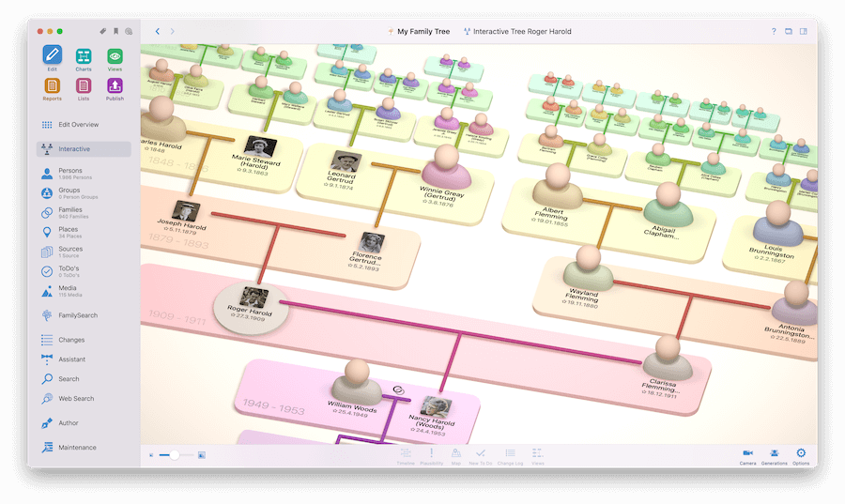Select Marie Steward (Harold) in the tree

[x=258, y=156]
